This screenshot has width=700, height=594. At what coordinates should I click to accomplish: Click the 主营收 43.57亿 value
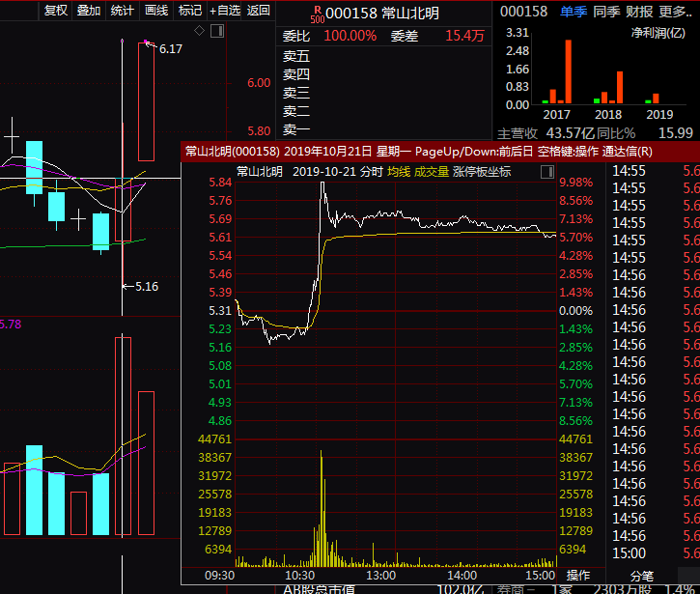click(x=571, y=133)
